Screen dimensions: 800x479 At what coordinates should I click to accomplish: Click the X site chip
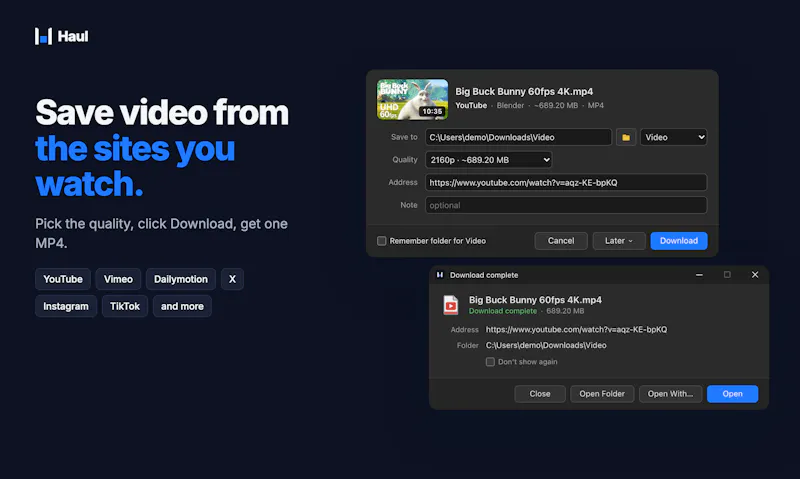coord(232,279)
